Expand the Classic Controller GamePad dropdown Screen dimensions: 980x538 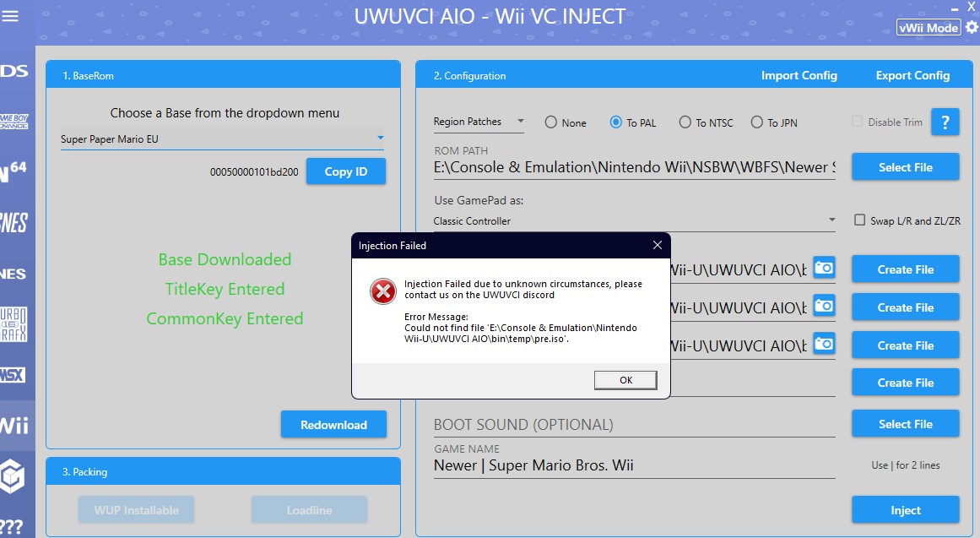tap(635, 220)
